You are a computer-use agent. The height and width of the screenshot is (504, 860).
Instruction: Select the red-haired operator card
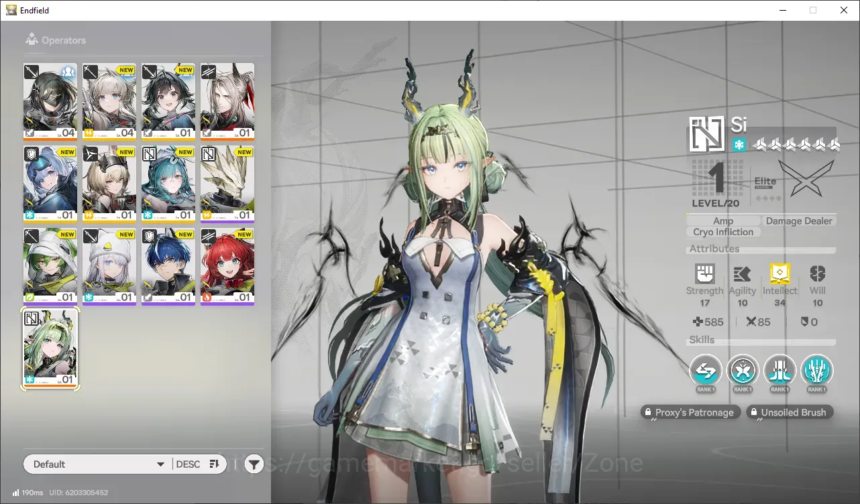[227, 267]
